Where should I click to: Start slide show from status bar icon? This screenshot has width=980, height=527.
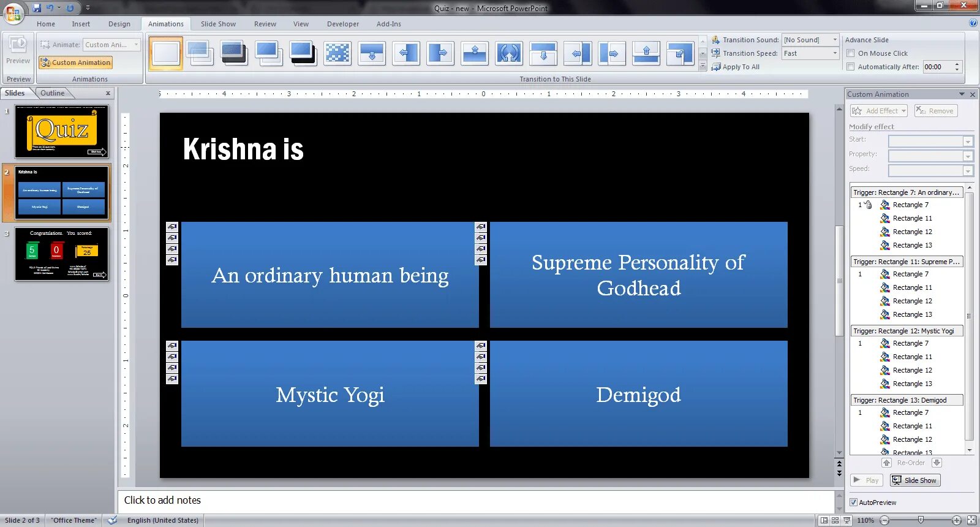pos(847,520)
